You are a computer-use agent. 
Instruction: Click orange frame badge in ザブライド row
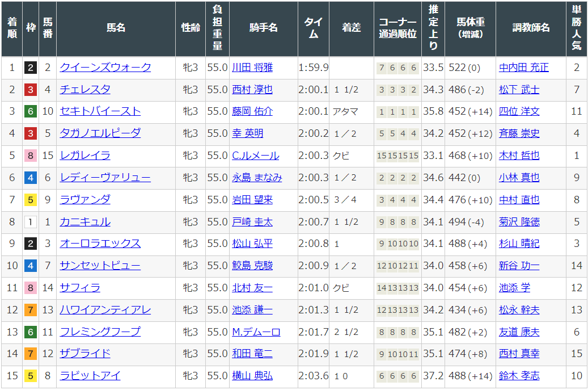[31, 354]
